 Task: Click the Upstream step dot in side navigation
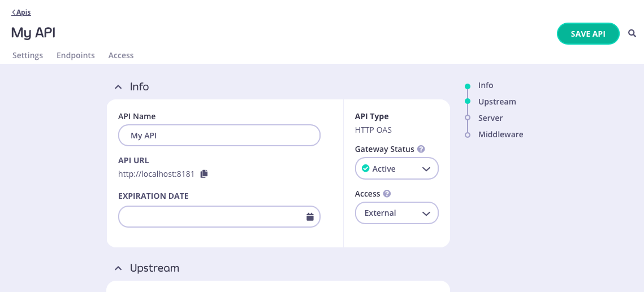[x=468, y=102]
